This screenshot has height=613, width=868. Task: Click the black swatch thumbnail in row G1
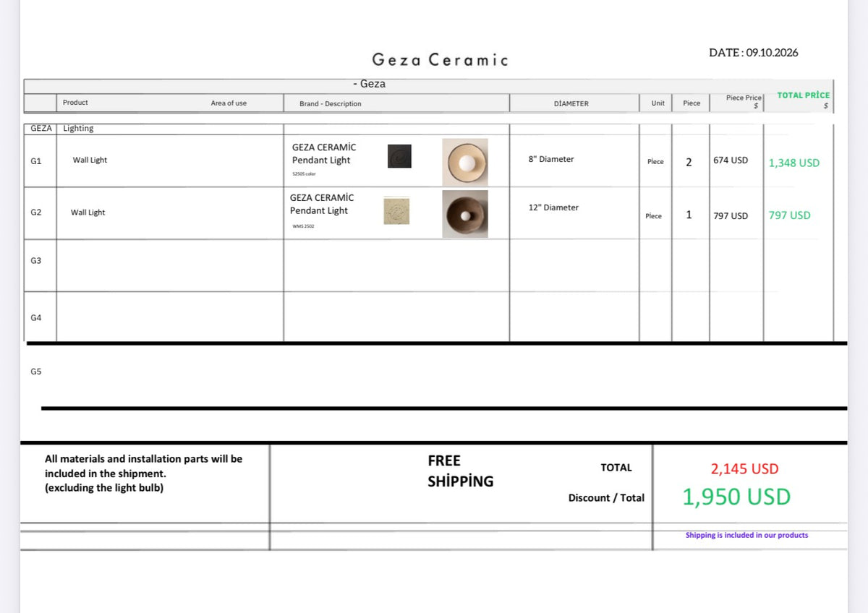(x=399, y=156)
